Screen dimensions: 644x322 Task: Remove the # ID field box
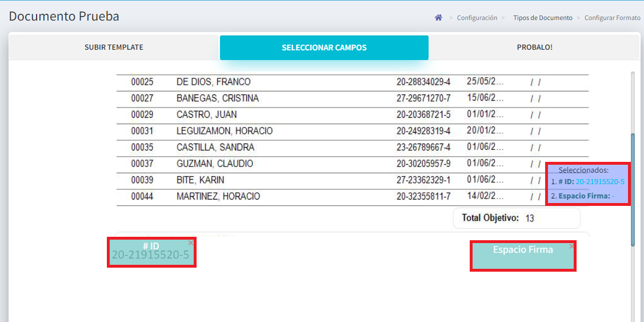pyautogui.click(x=191, y=243)
